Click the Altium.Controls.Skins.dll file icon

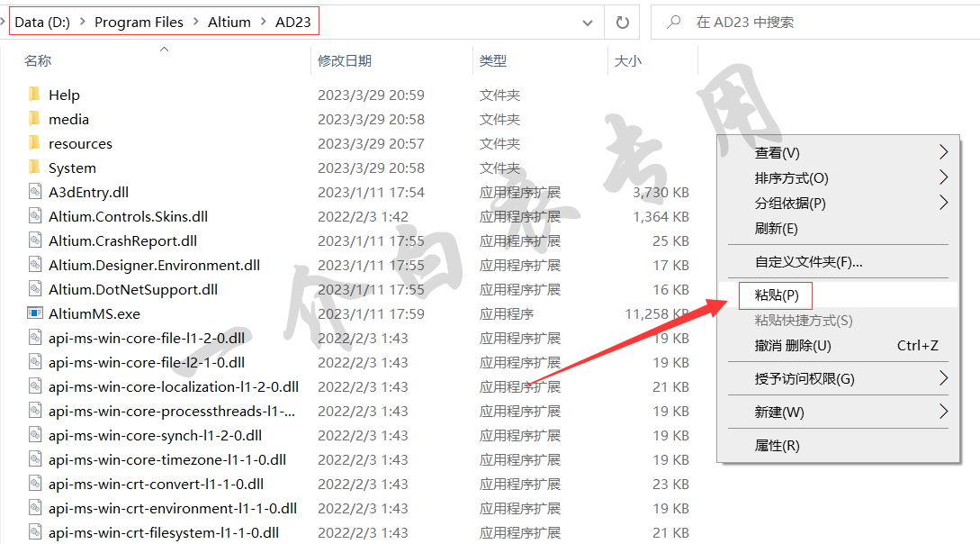[x=35, y=216]
